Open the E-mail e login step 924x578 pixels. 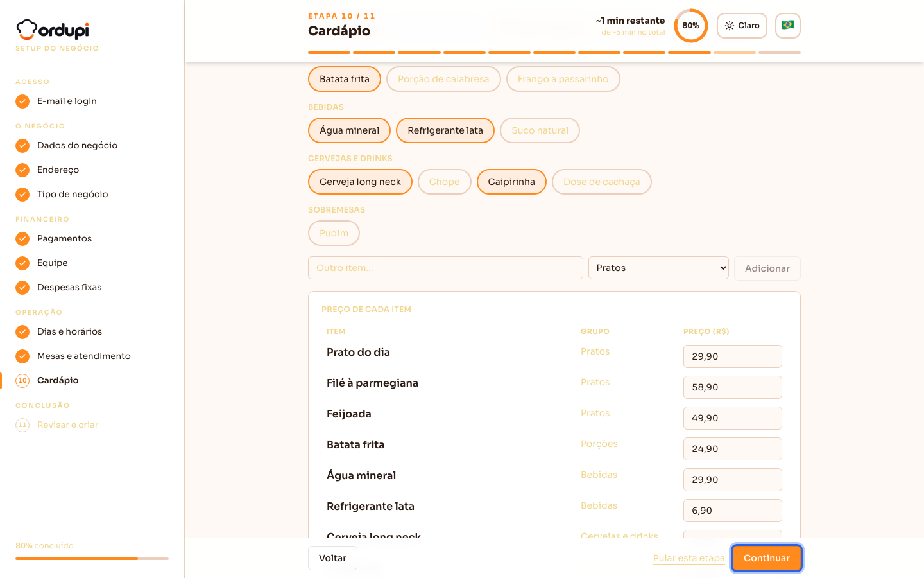67,101
